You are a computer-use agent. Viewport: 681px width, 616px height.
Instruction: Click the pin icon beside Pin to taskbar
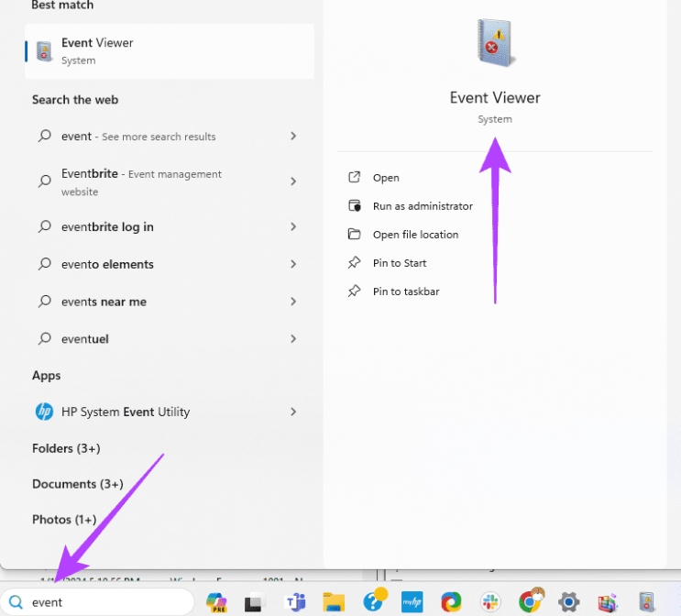point(355,291)
